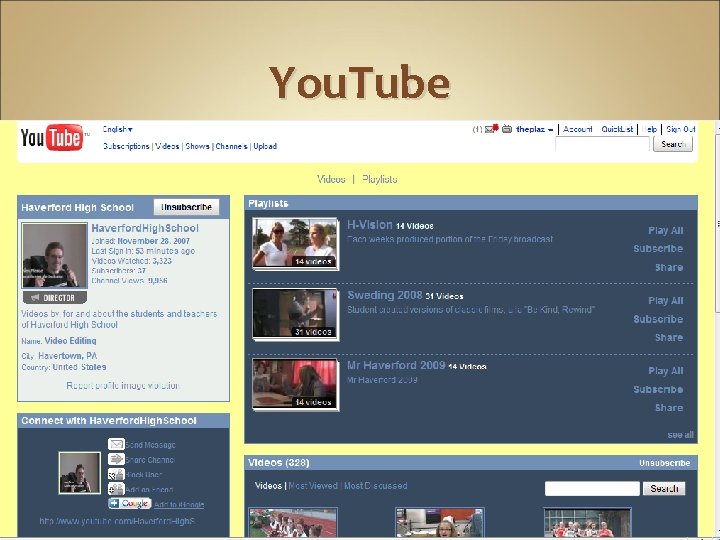Open the H-Vision playlist thumbnail
This screenshot has width=720, height=540.
tap(295, 243)
